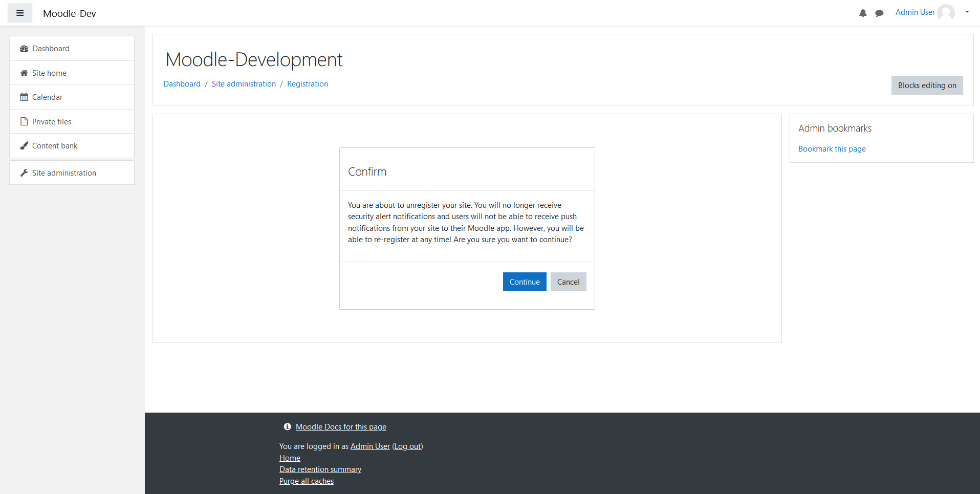The width and height of the screenshot is (980, 494).
Task: Go to Site home in sidebar
Action: (72, 73)
